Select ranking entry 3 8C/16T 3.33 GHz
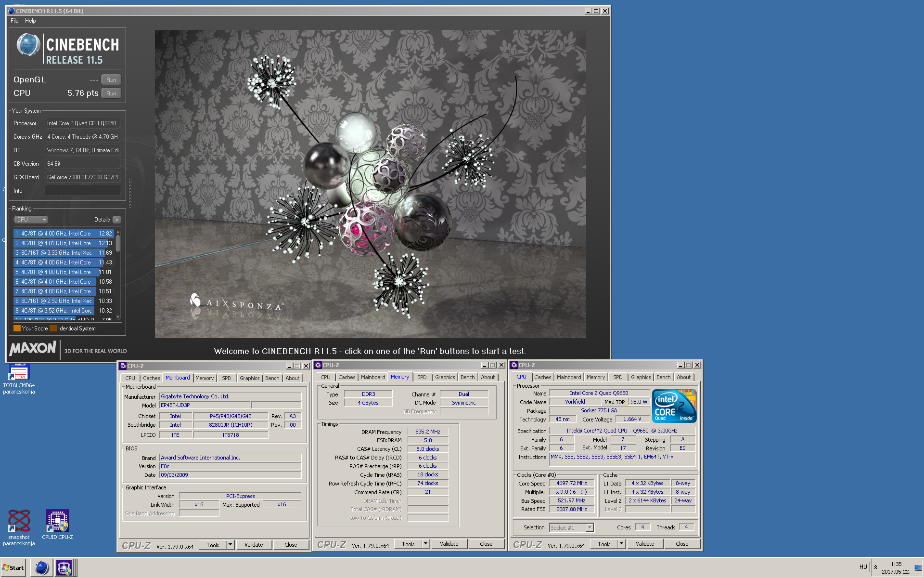924x578 pixels. coord(63,253)
